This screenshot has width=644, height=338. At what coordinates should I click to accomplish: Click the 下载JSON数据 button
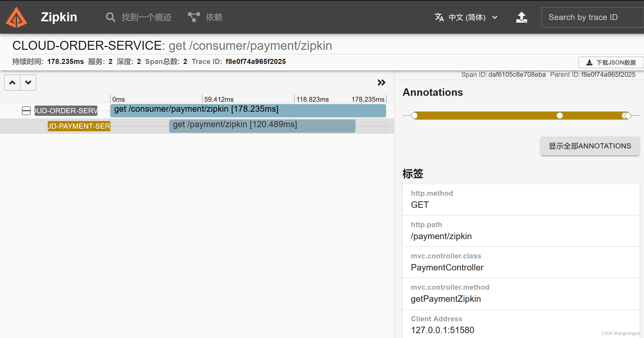point(611,62)
